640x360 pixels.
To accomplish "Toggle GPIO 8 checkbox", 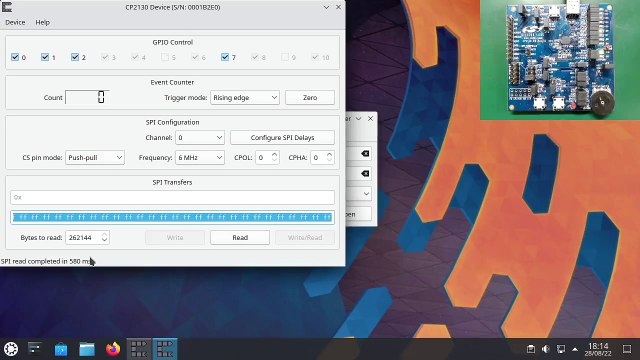I will point(255,57).
